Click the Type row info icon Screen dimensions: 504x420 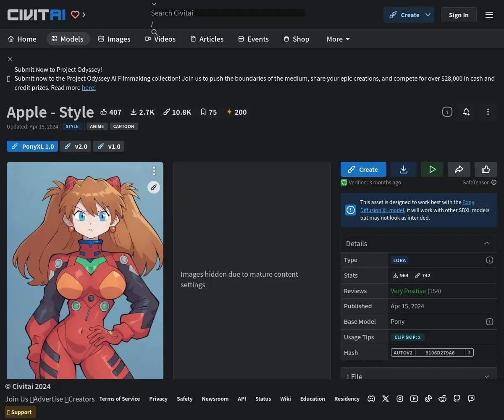point(489,260)
